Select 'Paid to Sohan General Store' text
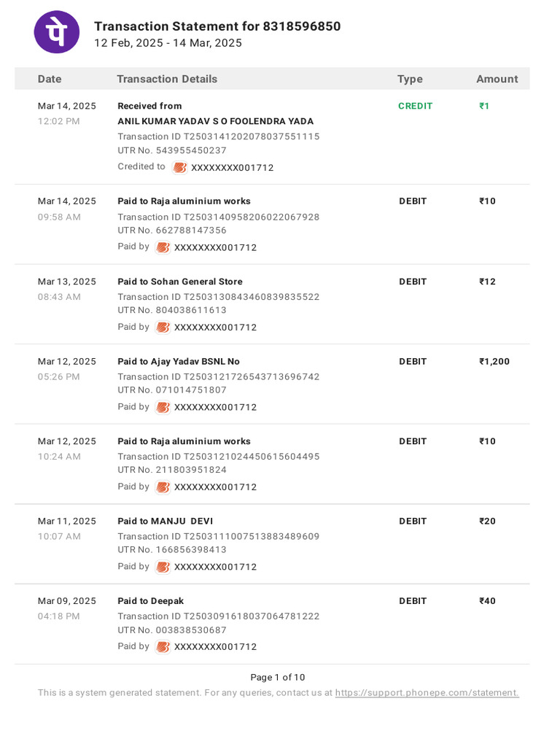This screenshot has width=560, height=747. tap(180, 282)
